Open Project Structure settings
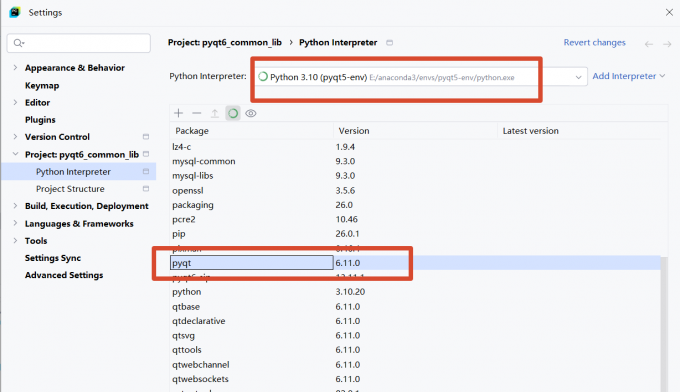This screenshot has width=680, height=392. coord(70,189)
